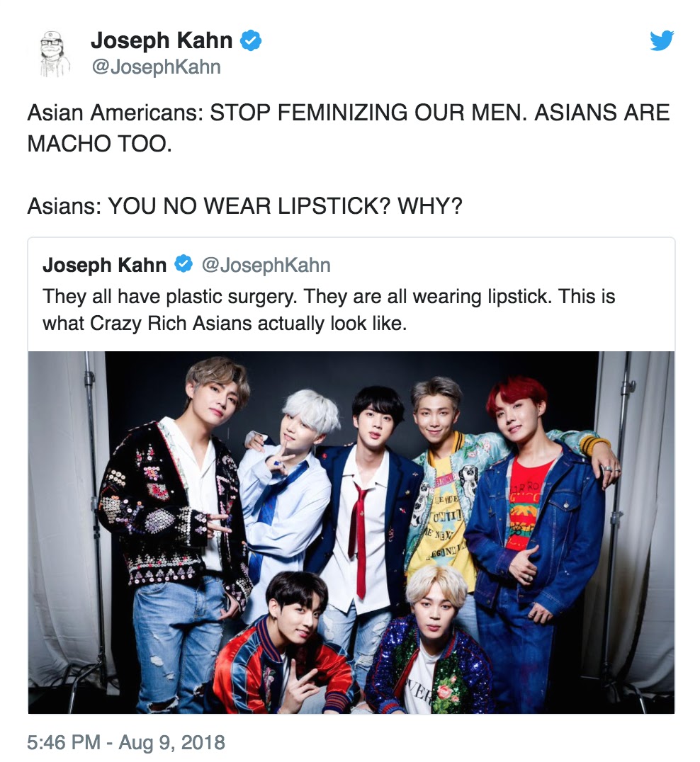Click the "MACHO TOO." text line

click(100, 143)
